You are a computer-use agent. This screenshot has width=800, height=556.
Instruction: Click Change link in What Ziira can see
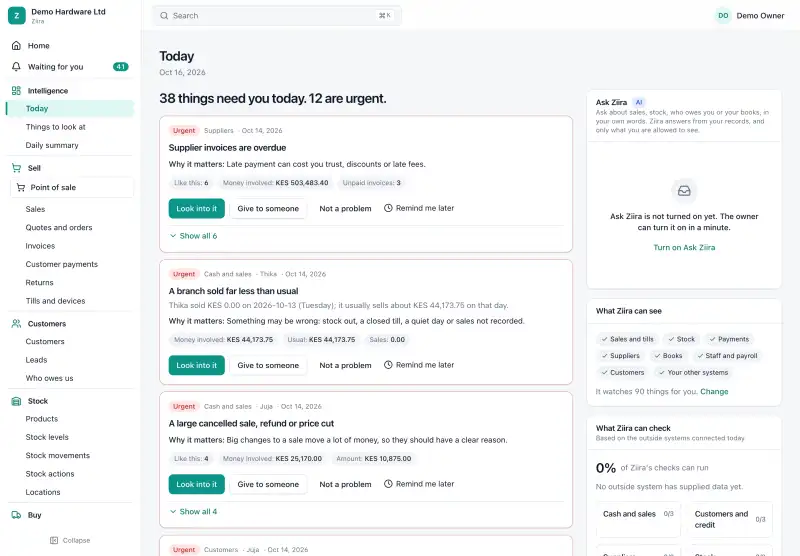714,392
